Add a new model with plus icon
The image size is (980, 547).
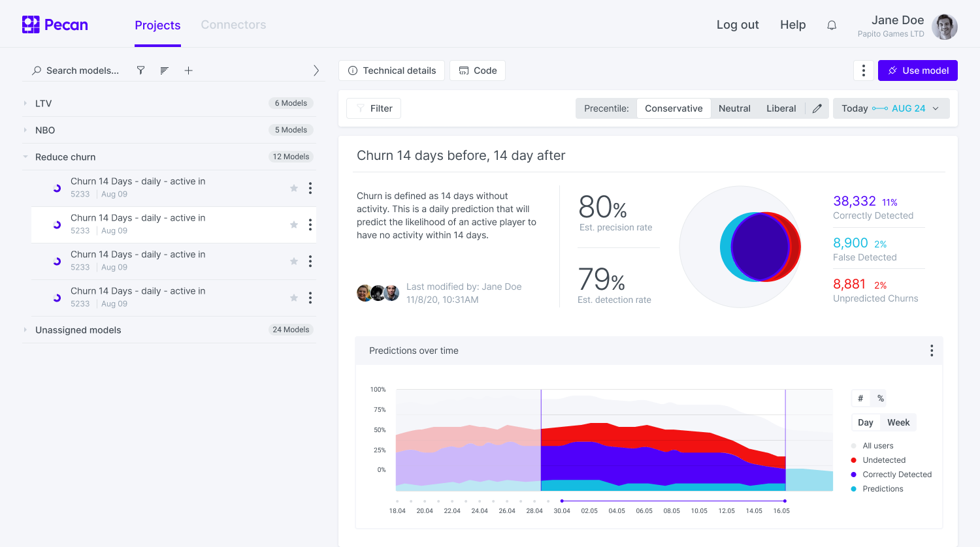click(188, 70)
